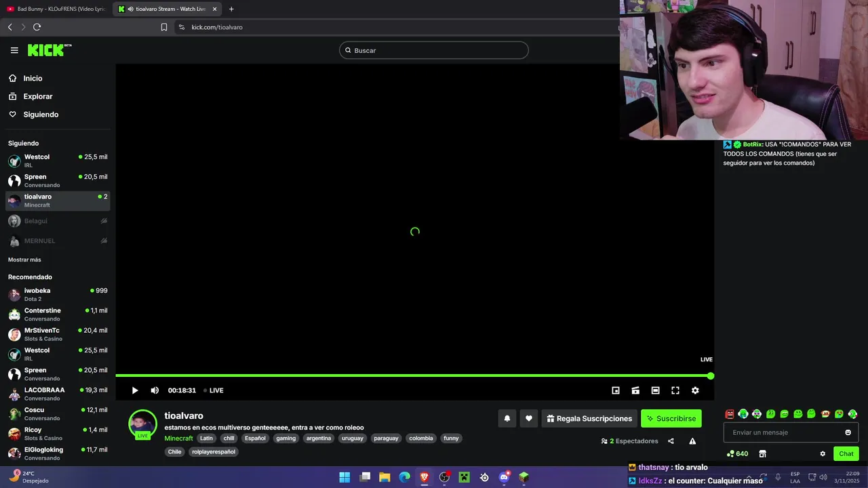This screenshot has width=868, height=488.
Task: Select the argentina tag
Action: 319,439
